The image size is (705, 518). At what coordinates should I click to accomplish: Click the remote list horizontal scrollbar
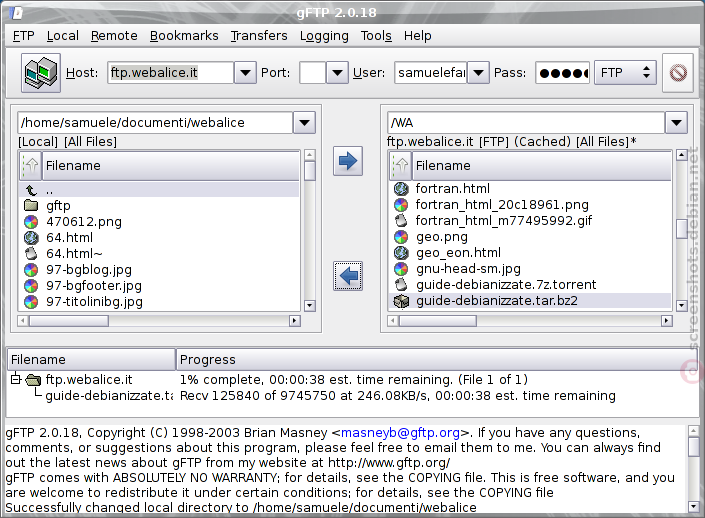[x=530, y=321]
